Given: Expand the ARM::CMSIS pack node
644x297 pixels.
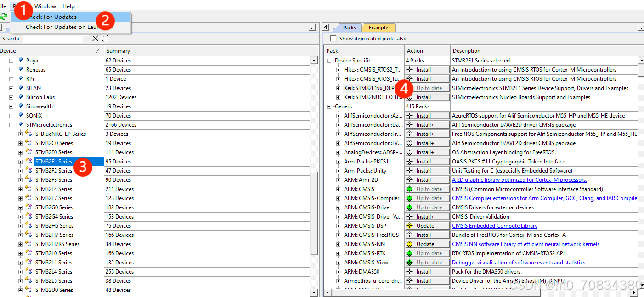Looking at the screenshot, I should point(339,189).
